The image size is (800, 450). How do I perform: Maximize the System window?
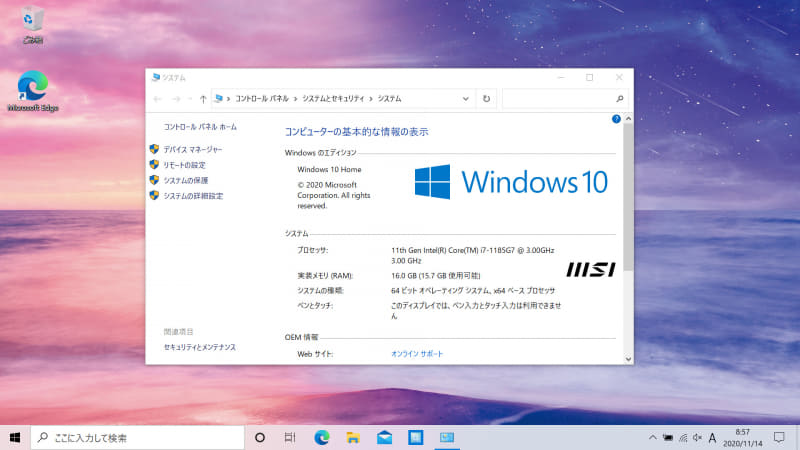tap(590, 78)
